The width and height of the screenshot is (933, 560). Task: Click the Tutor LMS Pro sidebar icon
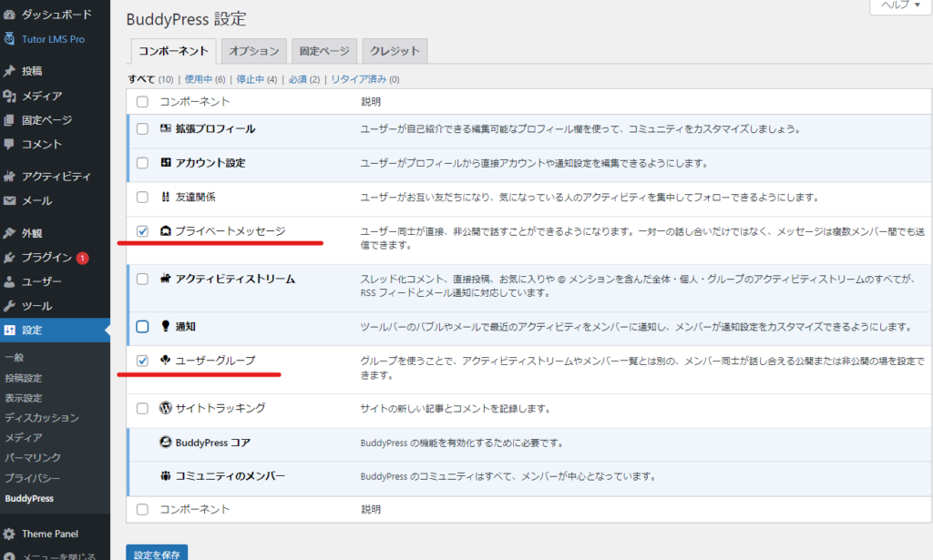click(x=9, y=38)
